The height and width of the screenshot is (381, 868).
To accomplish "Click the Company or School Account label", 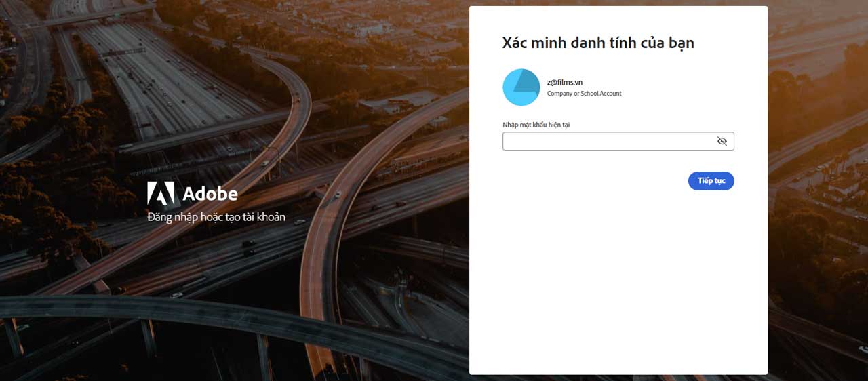I will coord(584,94).
